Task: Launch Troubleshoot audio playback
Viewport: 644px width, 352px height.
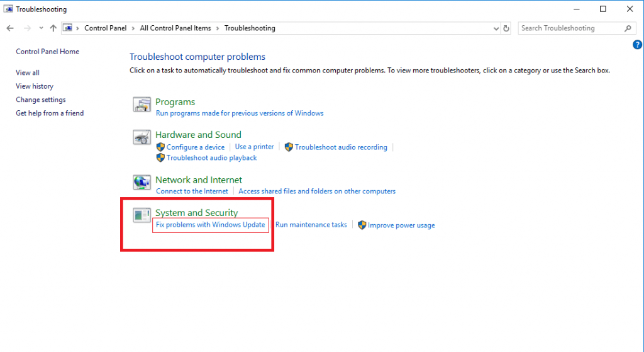Action: click(211, 158)
